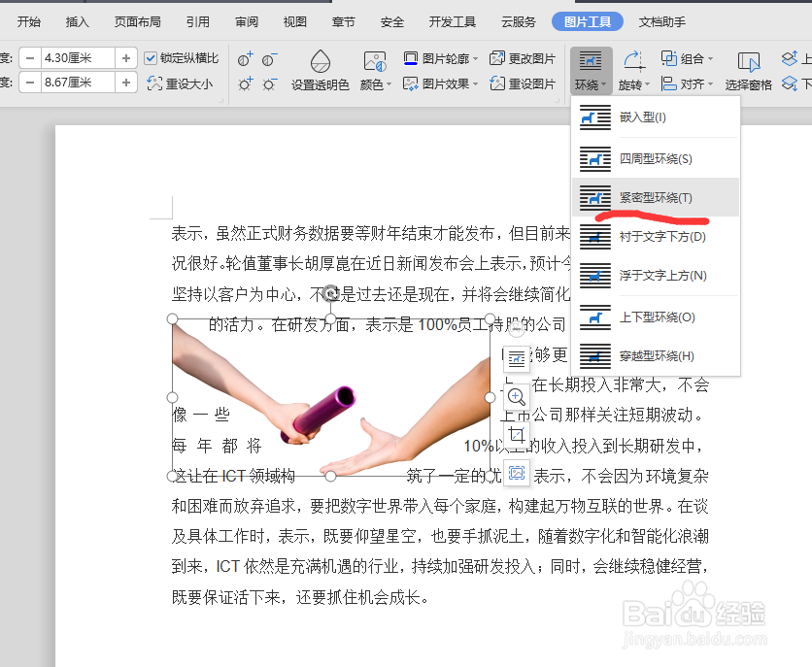This screenshot has height=667, width=812.
Task: Choose 穿越型环绕(H) wrap option
Action: tap(656, 356)
